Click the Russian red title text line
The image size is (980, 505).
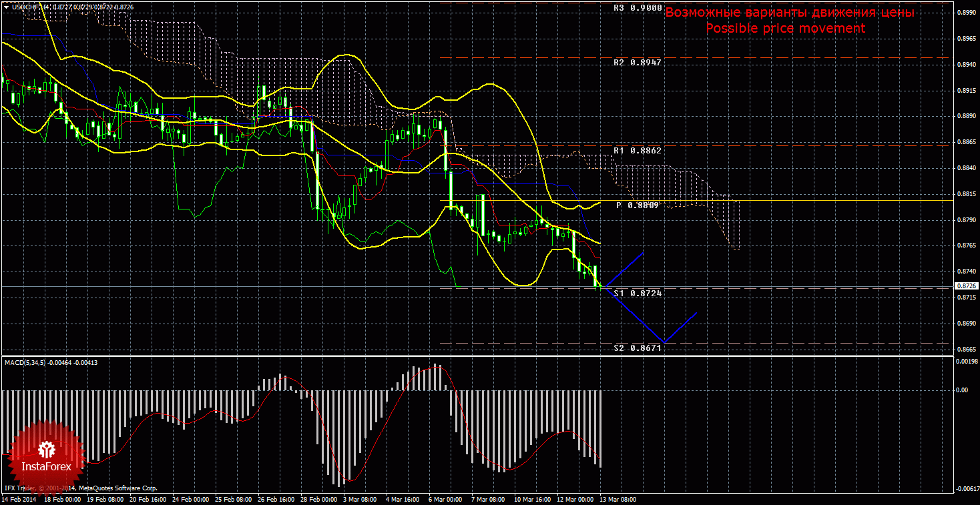(x=790, y=13)
